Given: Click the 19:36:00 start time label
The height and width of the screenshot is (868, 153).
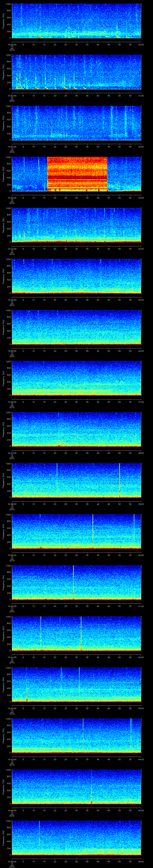Looking at the screenshot, I should pos(12,402).
